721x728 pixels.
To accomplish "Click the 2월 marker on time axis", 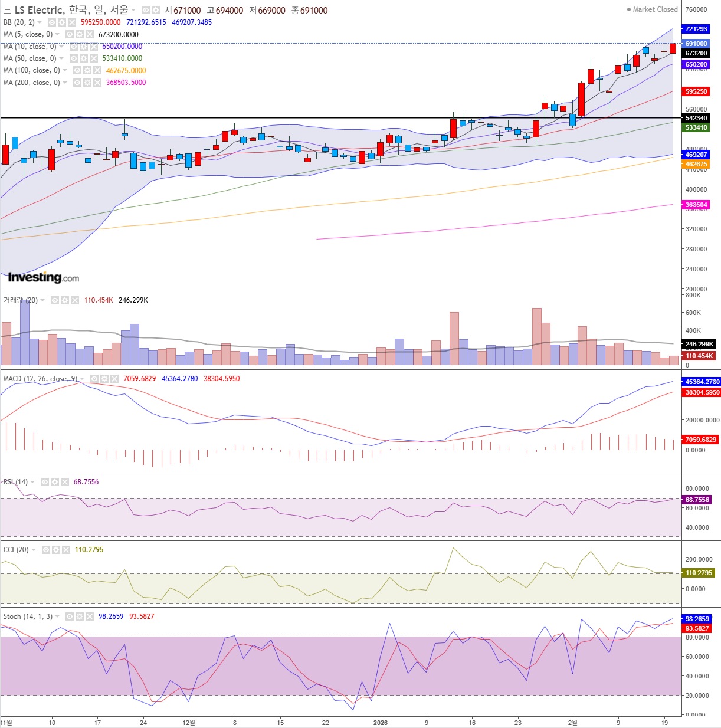I will (x=573, y=722).
